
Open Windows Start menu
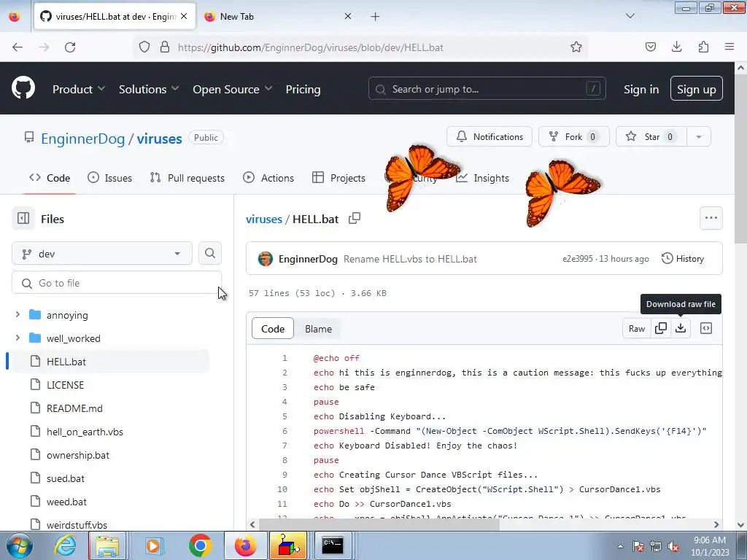pos(18,545)
